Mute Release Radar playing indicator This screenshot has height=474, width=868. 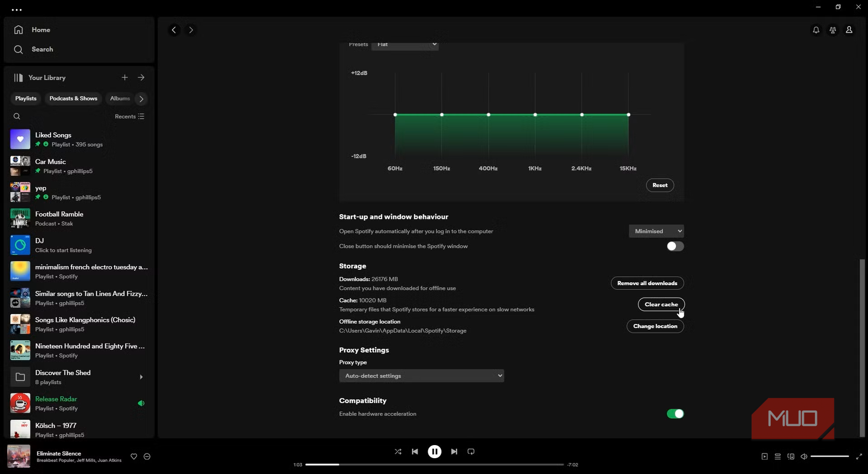click(x=141, y=403)
